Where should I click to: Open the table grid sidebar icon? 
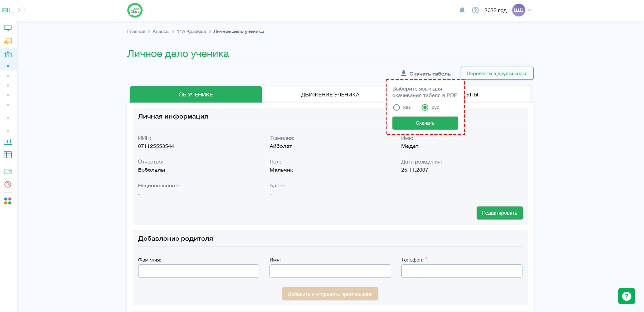coord(8,155)
